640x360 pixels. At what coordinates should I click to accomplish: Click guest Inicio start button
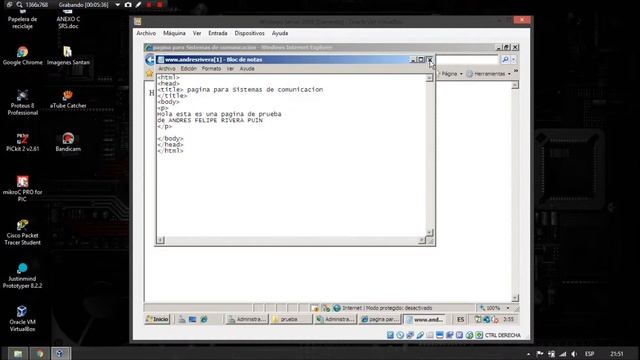157,319
